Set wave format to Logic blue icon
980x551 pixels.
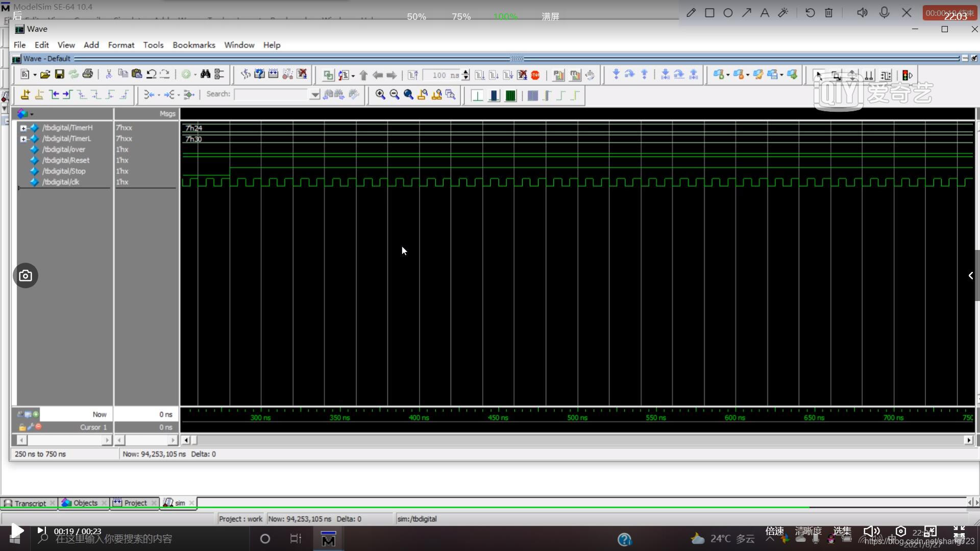coord(494,95)
